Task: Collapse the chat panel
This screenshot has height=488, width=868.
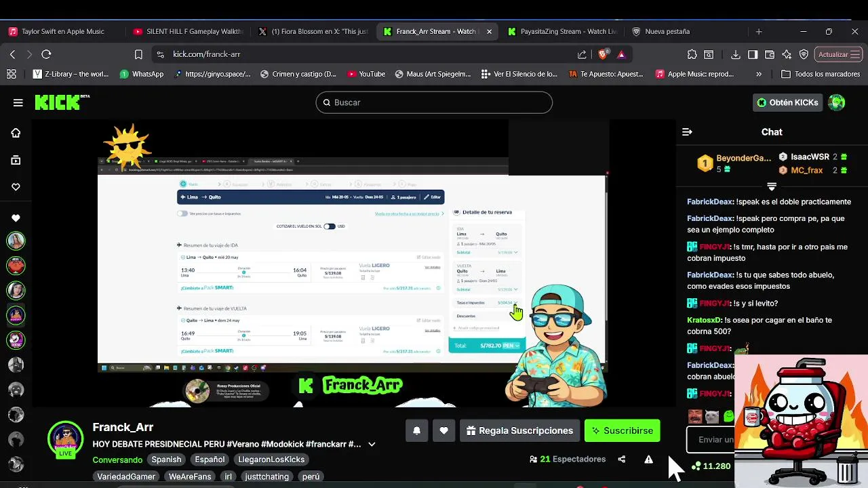Action: [687, 132]
